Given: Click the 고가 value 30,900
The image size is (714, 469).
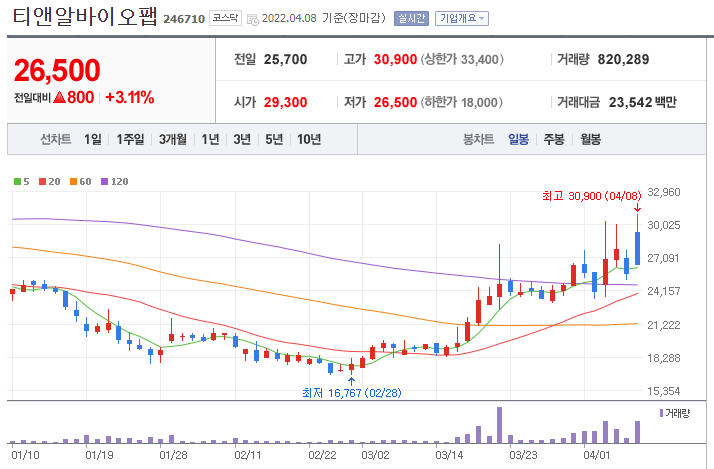Looking at the screenshot, I should (x=395, y=59).
